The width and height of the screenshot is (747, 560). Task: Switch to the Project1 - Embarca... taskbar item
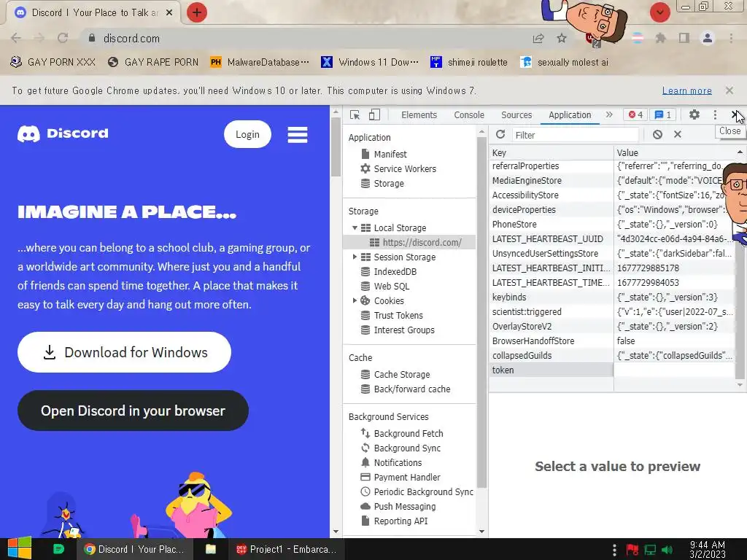point(286,549)
